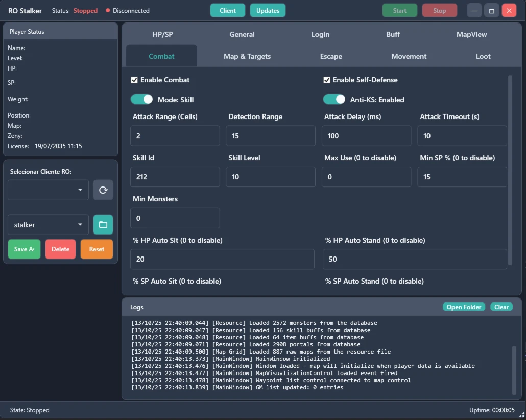Close the RO Stalker window
The image size is (526, 420).
[x=509, y=11]
